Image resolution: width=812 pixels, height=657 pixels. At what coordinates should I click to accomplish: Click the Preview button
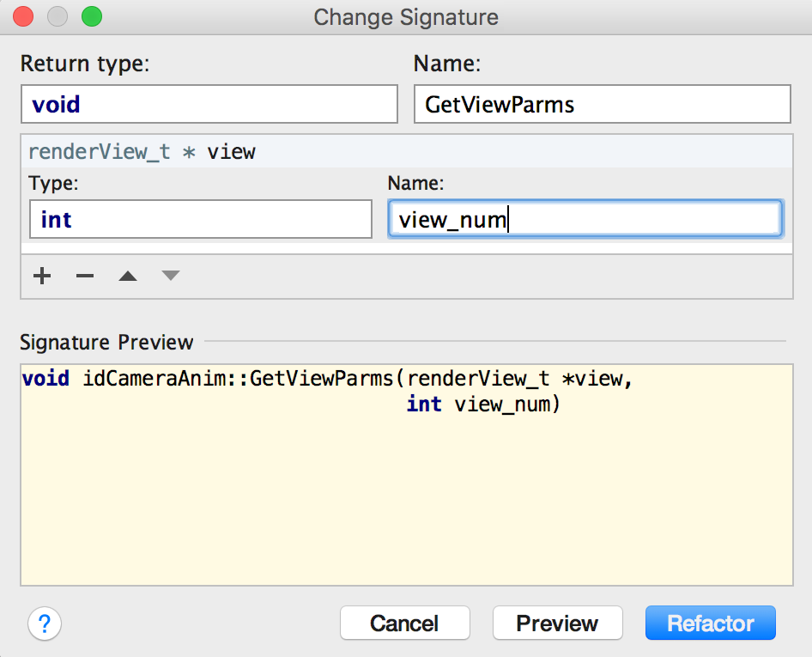(558, 623)
